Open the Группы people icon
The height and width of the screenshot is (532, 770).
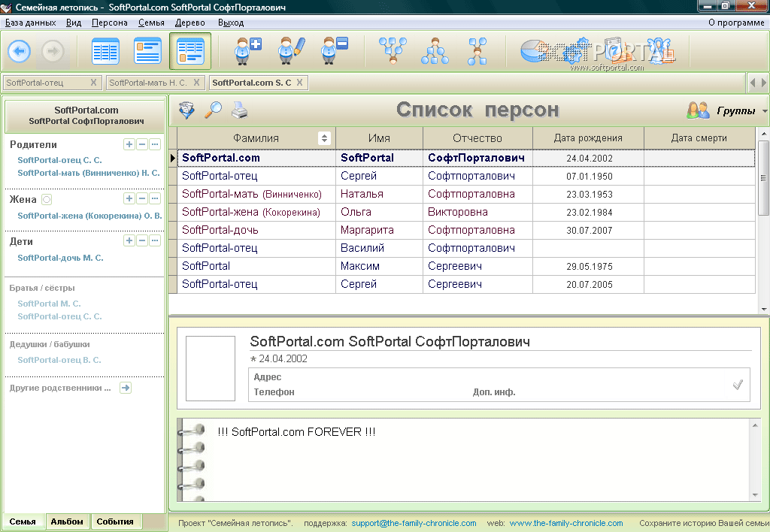tap(698, 110)
